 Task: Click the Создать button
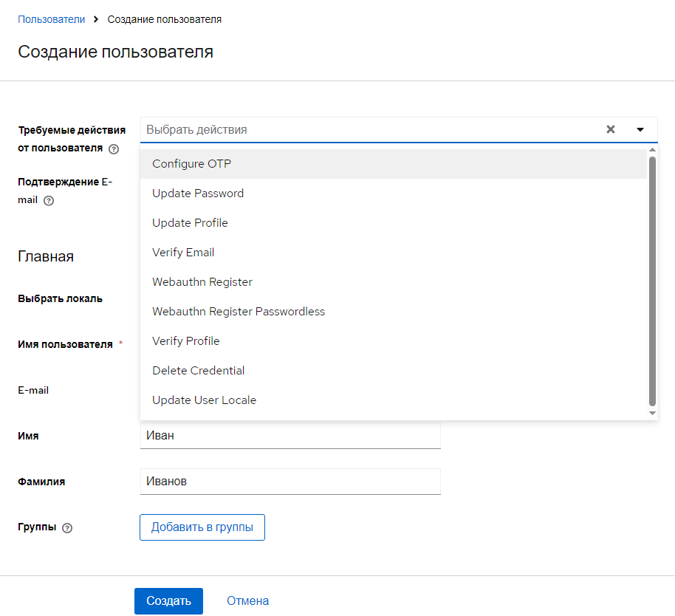[x=168, y=601]
